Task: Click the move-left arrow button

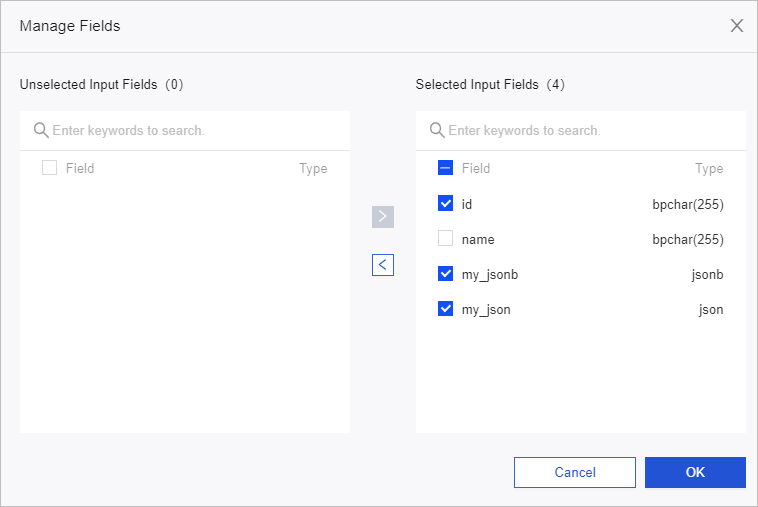Action: (383, 265)
